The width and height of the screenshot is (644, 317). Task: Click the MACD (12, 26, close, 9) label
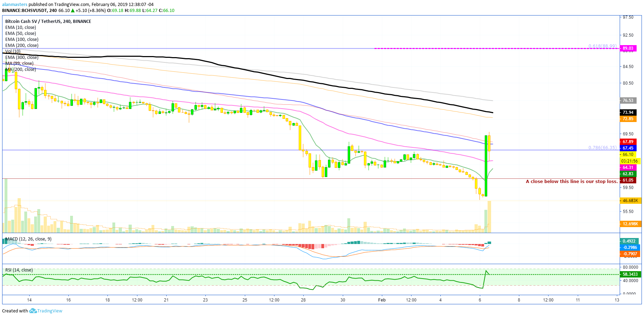tap(28, 239)
